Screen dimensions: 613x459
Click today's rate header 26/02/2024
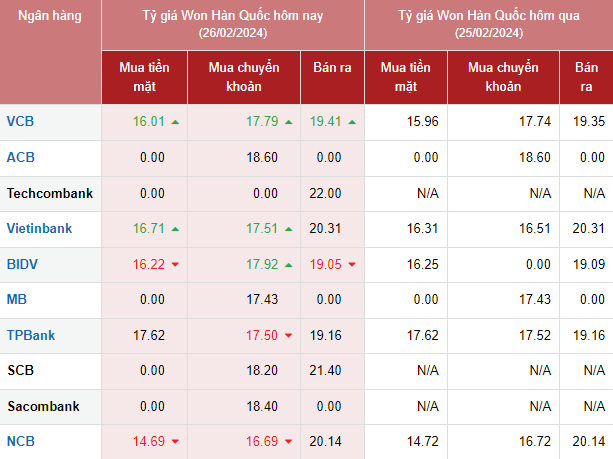pyautogui.click(x=233, y=25)
